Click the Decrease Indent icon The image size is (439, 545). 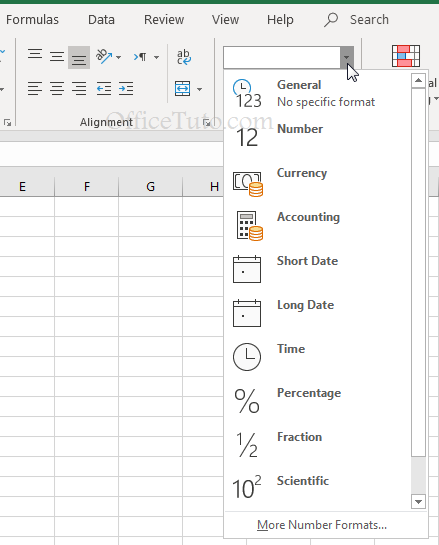[x=104, y=88]
